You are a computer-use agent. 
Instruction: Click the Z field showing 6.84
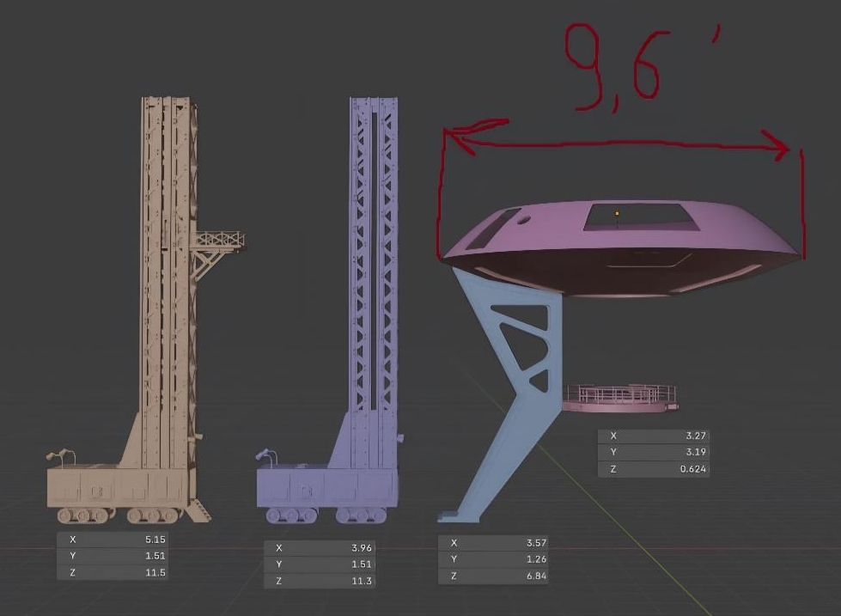pos(493,576)
